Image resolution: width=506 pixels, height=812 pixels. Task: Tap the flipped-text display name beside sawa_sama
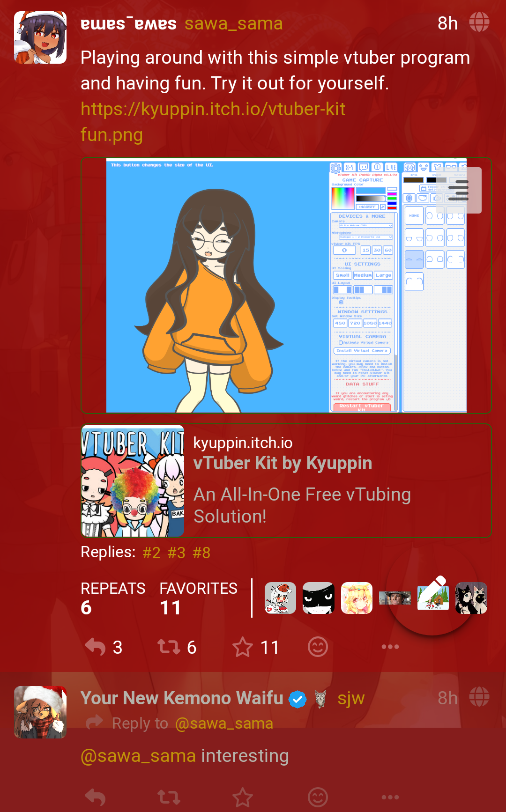[x=128, y=23]
